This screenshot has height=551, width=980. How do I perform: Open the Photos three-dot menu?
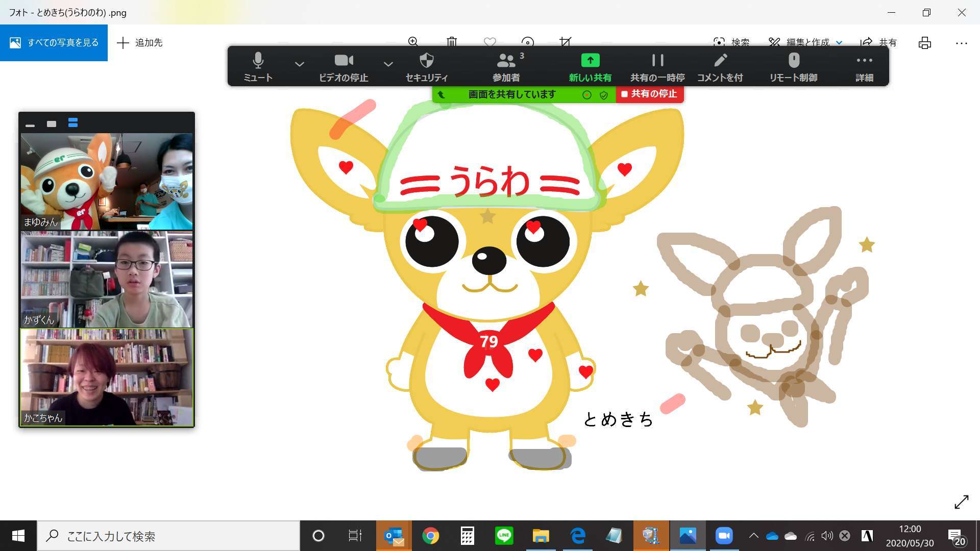click(x=961, y=43)
